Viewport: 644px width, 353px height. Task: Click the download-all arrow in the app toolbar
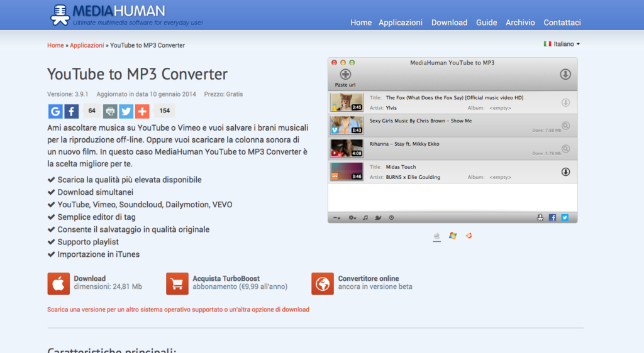[565, 74]
